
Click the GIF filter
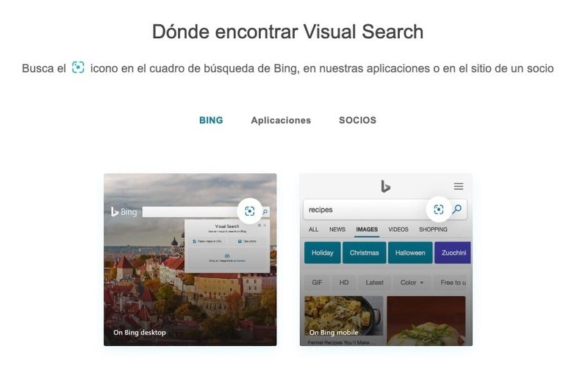[317, 283]
